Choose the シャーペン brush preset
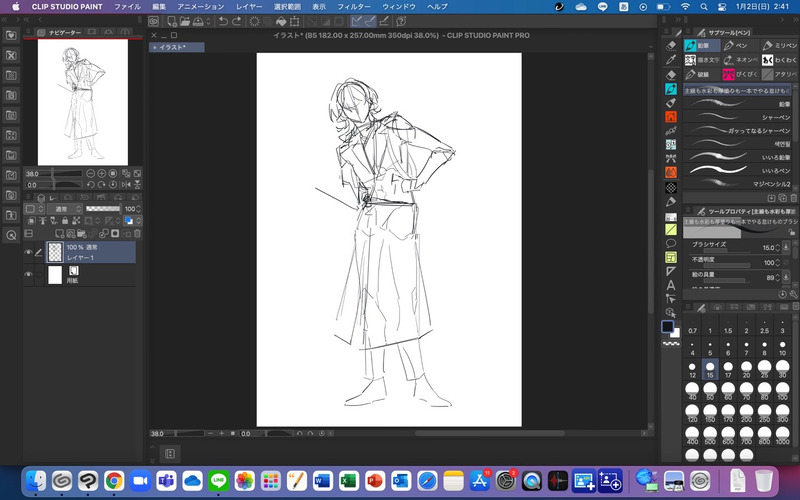Viewport: 800px width, 500px height. (738, 117)
